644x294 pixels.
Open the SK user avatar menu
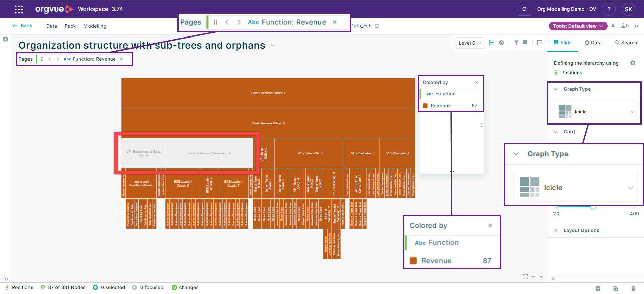(628, 9)
